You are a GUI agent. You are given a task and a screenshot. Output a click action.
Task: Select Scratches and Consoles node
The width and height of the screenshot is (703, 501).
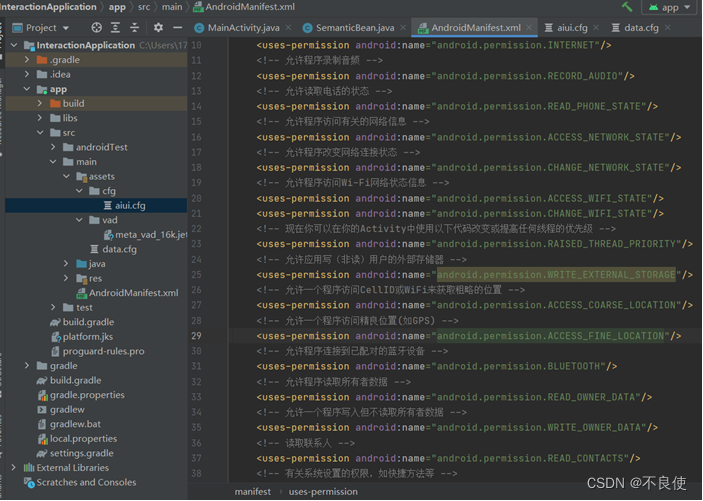[80, 482]
